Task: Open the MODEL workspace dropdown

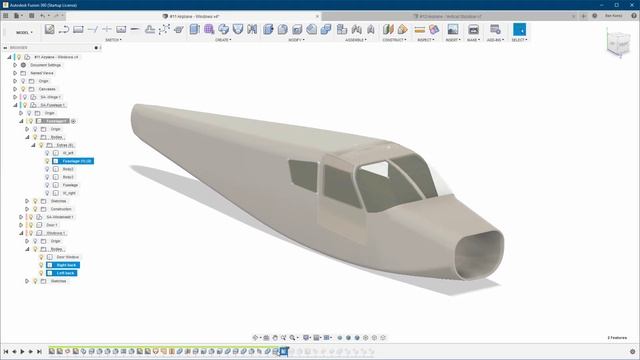Action: pos(24,32)
